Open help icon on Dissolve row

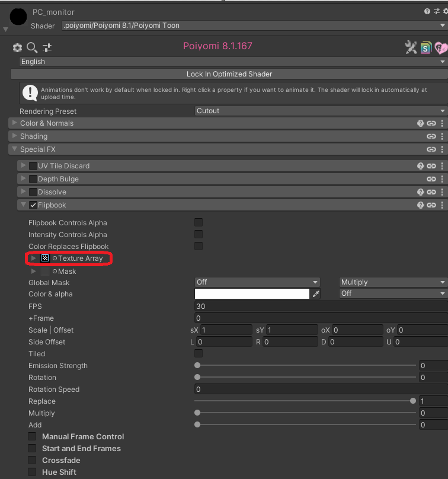pyautogui.click(x=421, y=192)
